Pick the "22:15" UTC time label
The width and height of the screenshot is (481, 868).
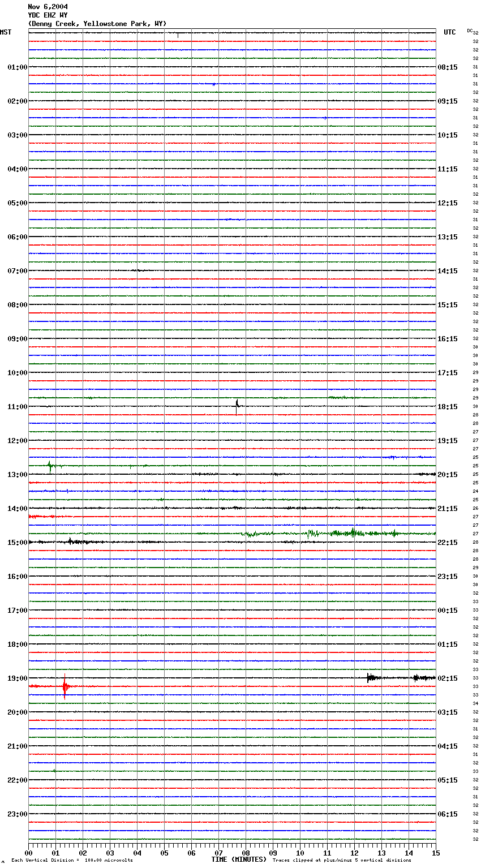[x=448, y=543]
